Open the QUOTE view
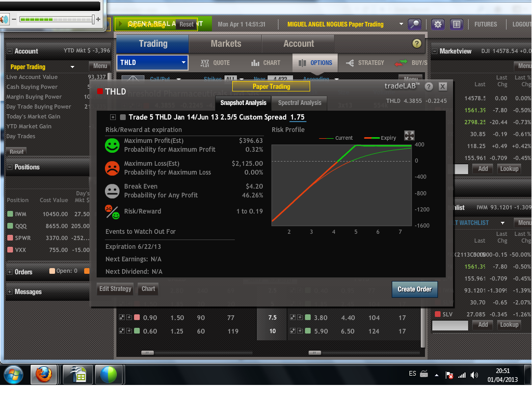Viewport: 532px width, 399px height. [x=215, y=63]
